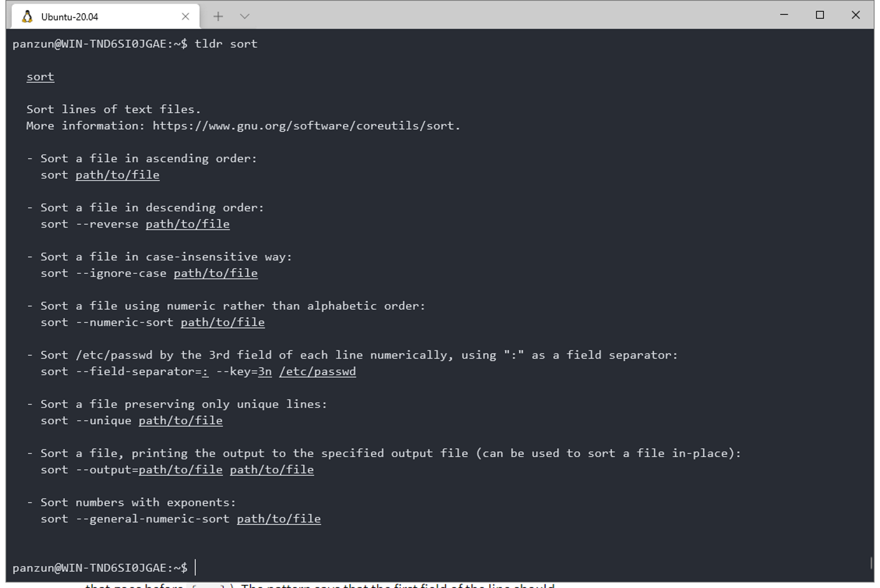This screenshot has width=880, height=588.
Task: Click the --general-numeric-sort option text
Action: click(x=153, y=519)
